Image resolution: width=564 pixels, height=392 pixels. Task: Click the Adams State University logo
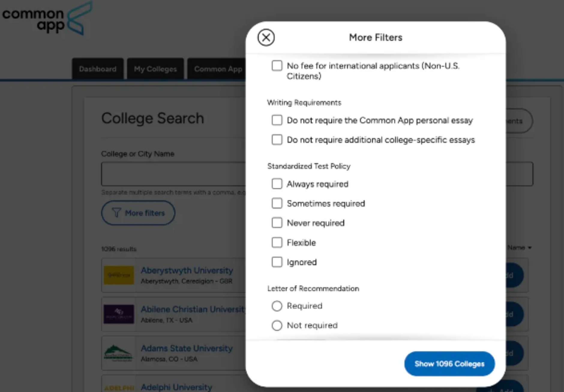pyautogui.click(x=119, y=353)
